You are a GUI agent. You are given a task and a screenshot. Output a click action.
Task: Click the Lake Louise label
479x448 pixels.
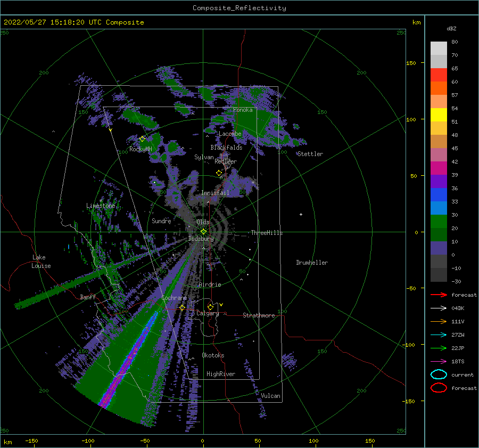41,262
